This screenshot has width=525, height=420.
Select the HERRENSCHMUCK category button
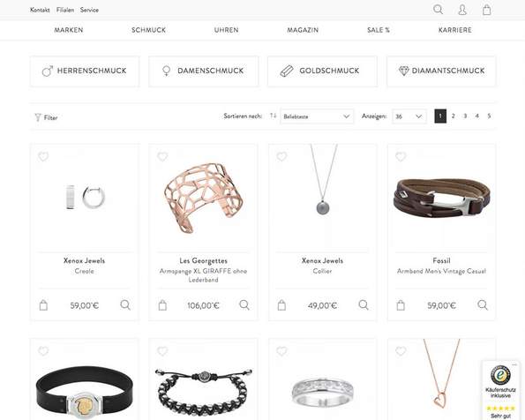coord(85,71)
